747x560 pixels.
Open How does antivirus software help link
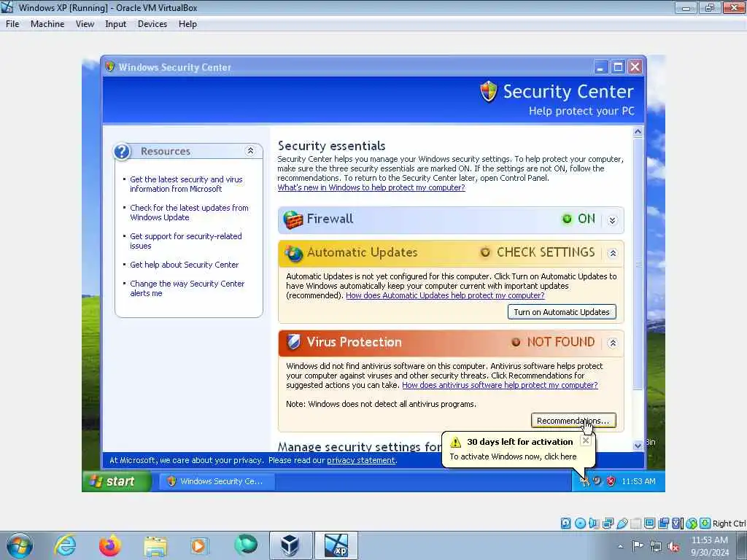coord(500,385)
